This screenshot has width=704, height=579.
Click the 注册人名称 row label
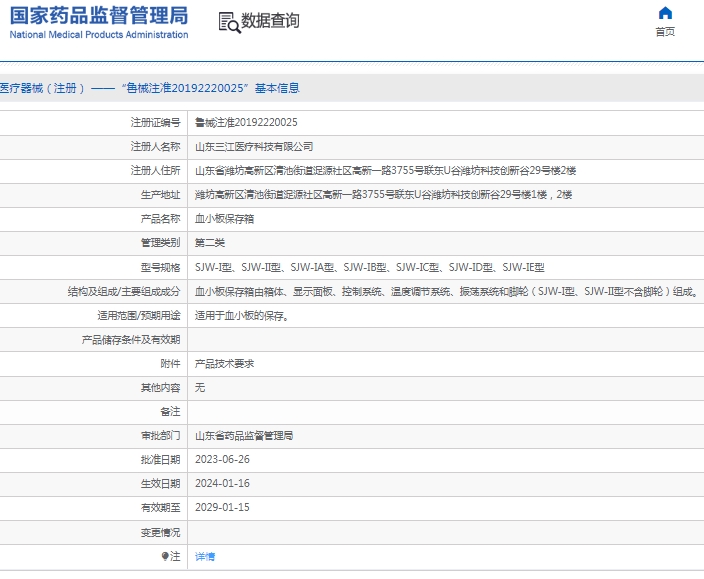click(x=155, y=147)
